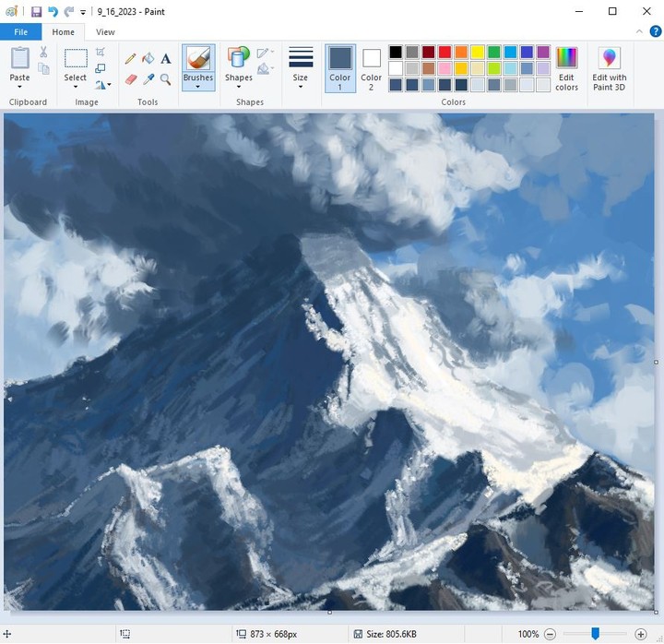
Task: Select the Pencil tool
Action: [x=130, y=58]
